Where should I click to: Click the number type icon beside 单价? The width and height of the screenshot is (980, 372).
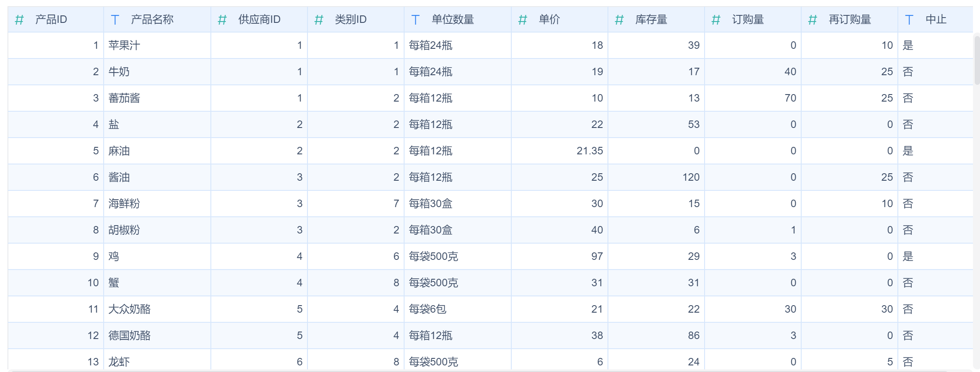point(523,20)
